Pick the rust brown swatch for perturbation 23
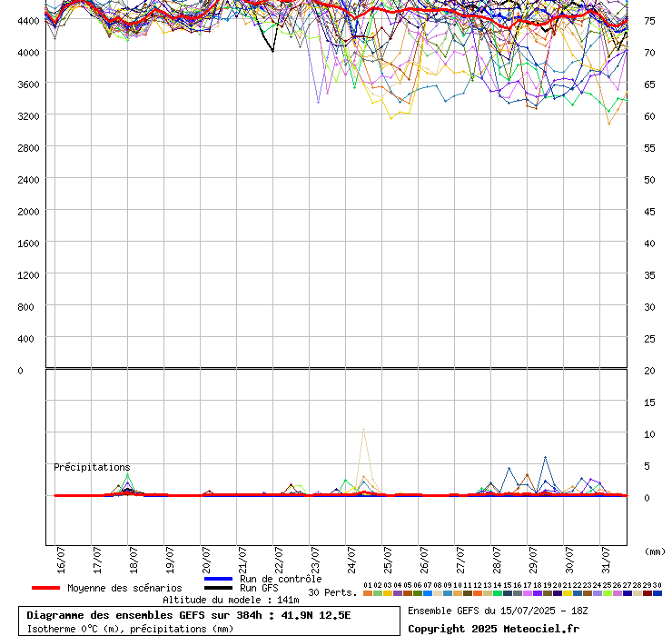Viewport: 672px width, 636px height. (x=588, y=593)
